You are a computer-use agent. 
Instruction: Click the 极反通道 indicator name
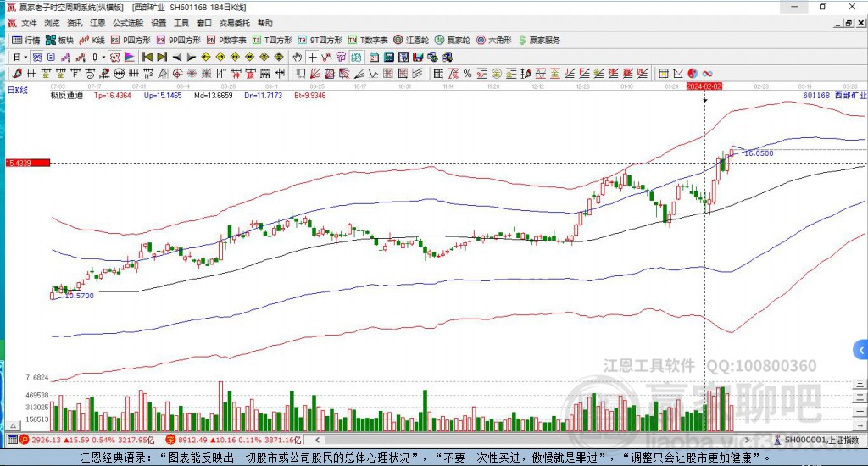tap(67, 95)
